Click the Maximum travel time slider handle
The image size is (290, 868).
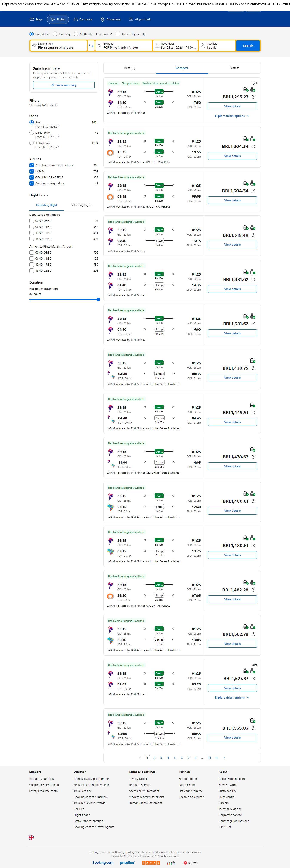coord(98,299)
